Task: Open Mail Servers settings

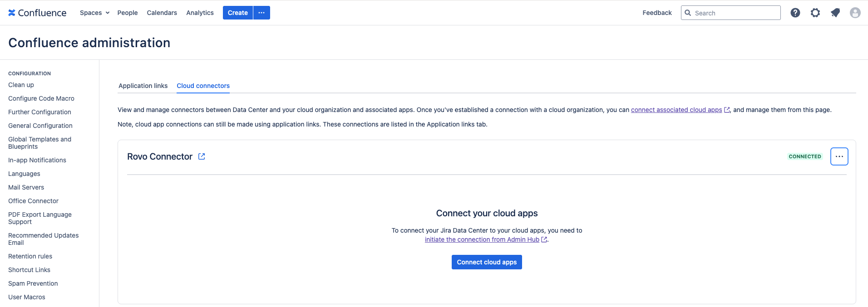Action: coord(26,187)
